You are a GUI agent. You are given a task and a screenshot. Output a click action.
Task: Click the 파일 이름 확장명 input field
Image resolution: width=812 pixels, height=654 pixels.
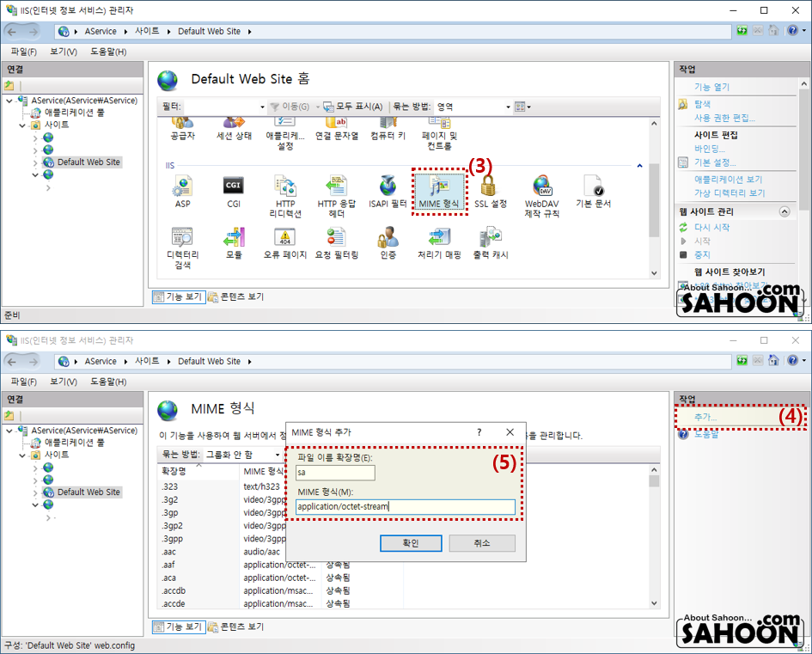pos(335,473)
